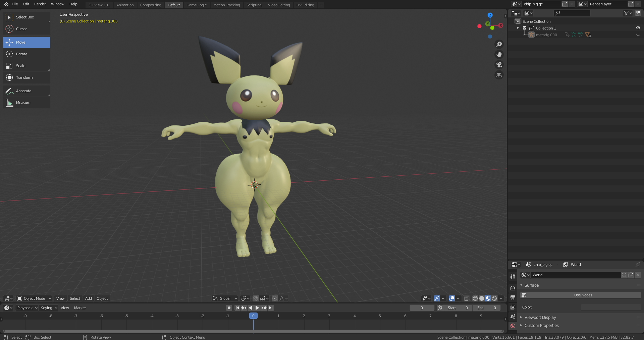Activate the Transform tool
The height and width of the screenshot is (340, 644).
[x=26, y=77]
